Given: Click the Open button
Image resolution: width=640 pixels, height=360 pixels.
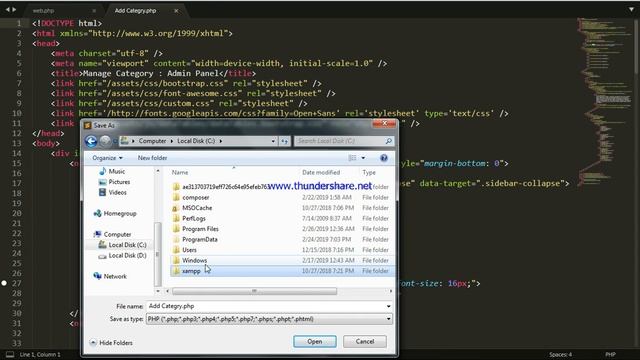Looking at the screenshot, I should point(315,342).
